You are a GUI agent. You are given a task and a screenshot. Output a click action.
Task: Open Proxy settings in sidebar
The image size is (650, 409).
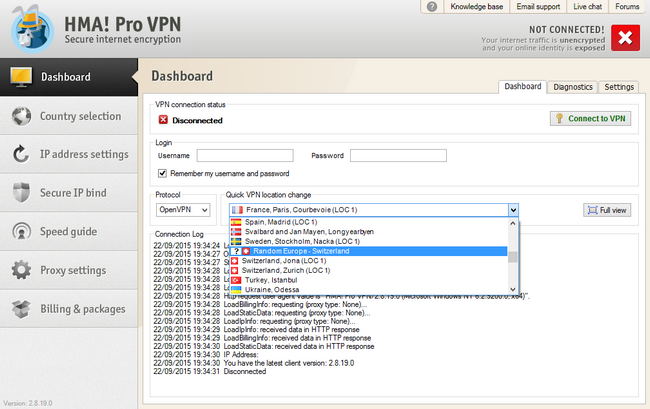tap(69, 270)
